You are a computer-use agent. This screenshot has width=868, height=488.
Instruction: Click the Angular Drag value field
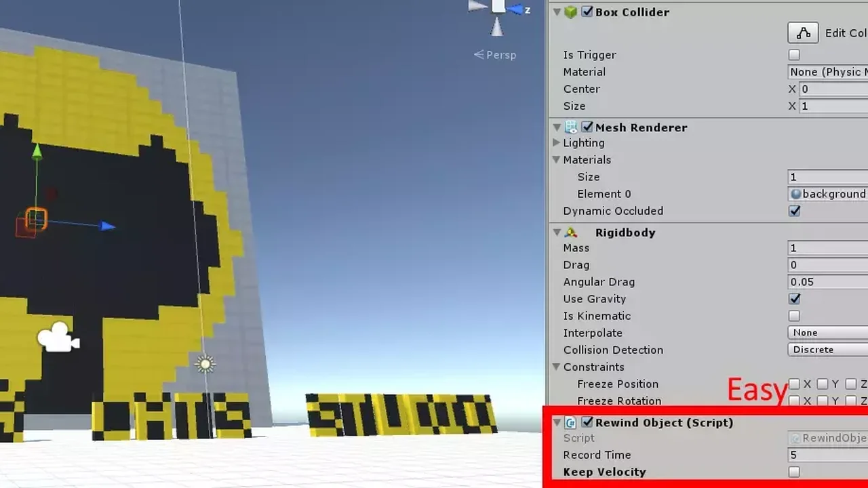pos(828,282)
